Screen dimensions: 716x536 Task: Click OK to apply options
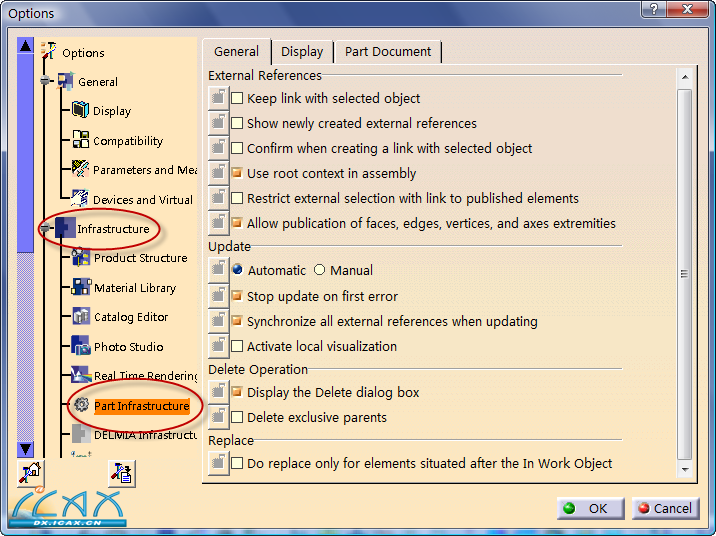[590, 509]
